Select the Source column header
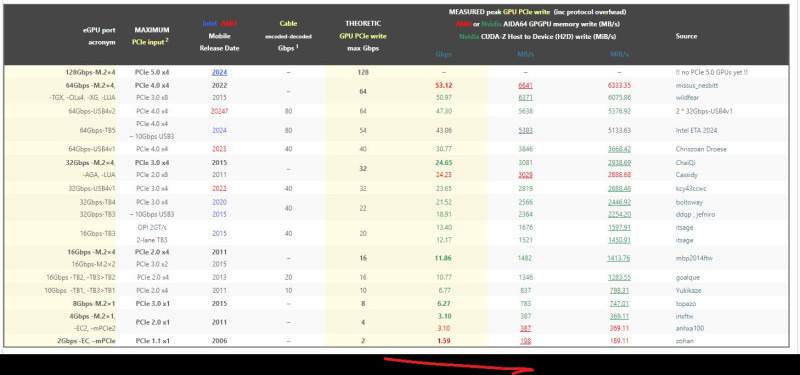 tap(686, 36)
